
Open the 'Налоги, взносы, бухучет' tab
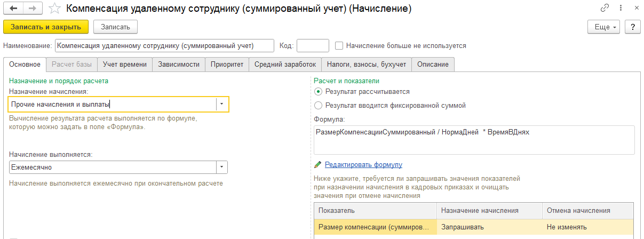367,65
